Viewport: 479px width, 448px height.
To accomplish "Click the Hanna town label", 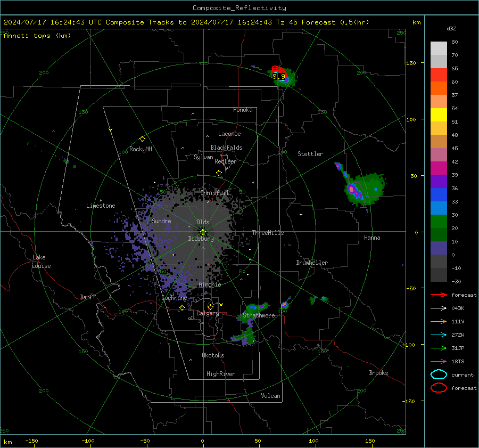I will 372,238.
